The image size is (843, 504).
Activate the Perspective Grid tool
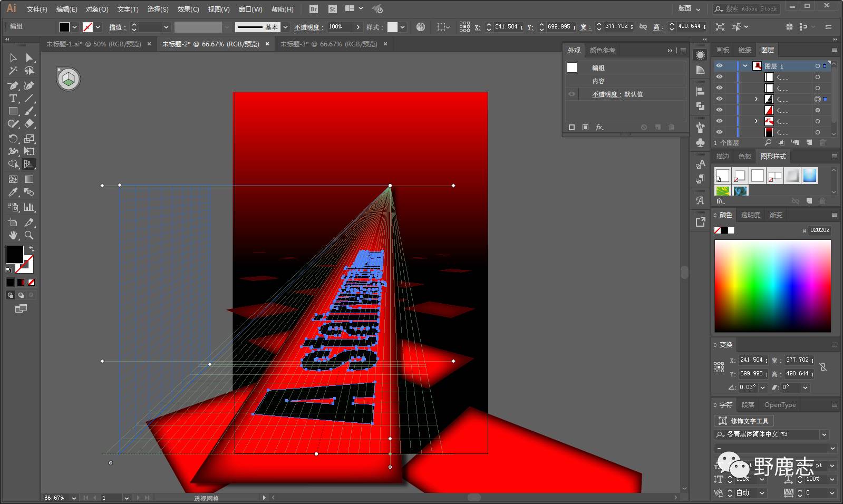click(29, 164)
